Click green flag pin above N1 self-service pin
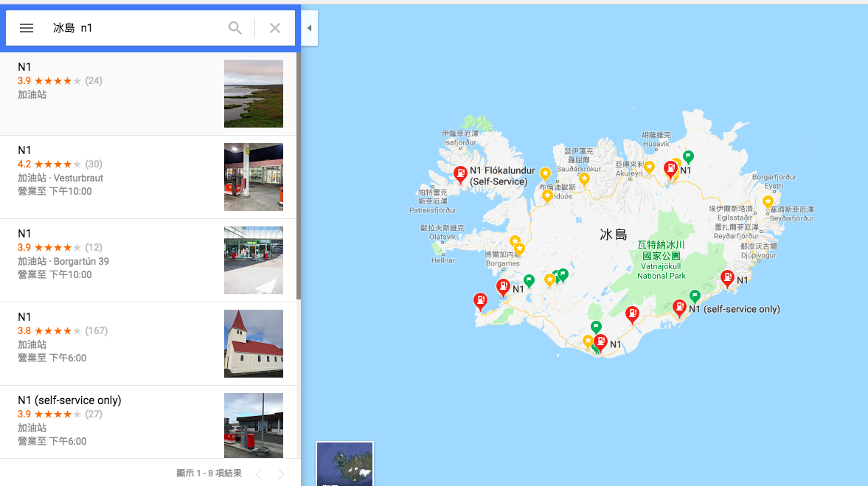The image size is (868, 486). point(695,296)
